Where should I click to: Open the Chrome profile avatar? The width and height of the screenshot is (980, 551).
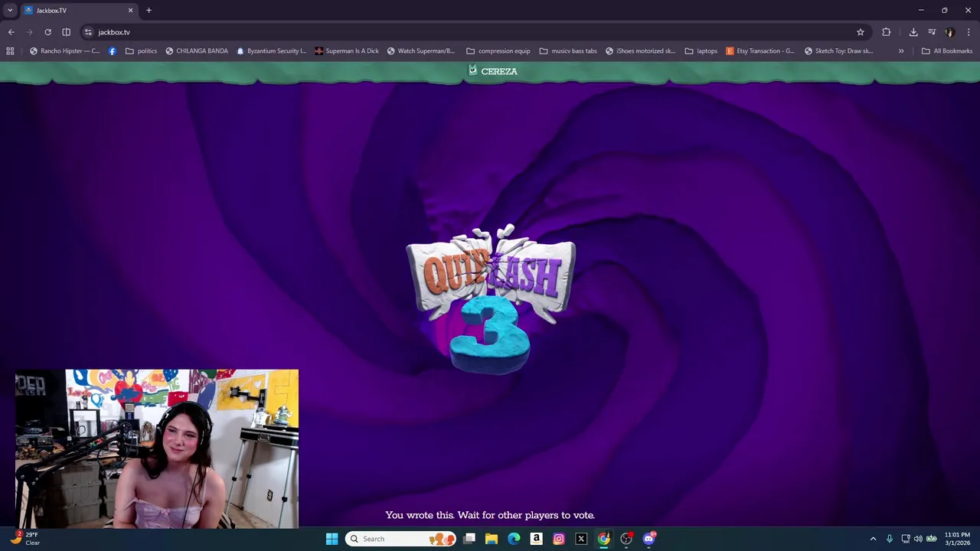coord(950,32)
